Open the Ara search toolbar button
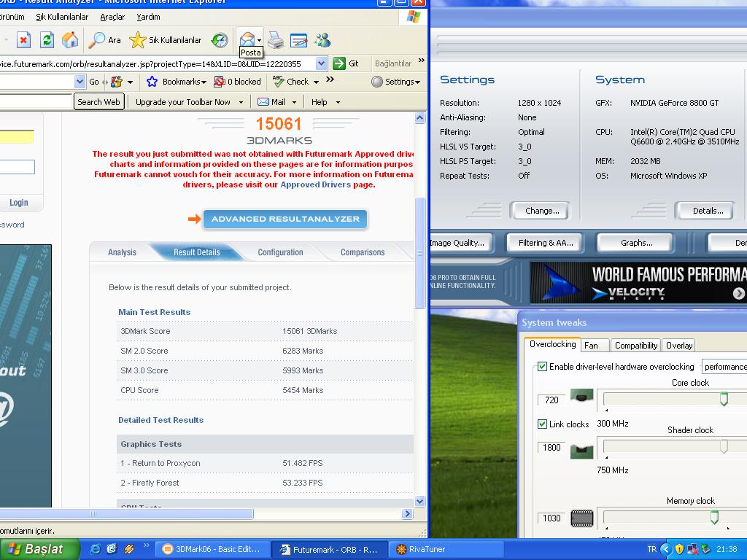The height and width of the screenshot is (560, 747). 104,40
